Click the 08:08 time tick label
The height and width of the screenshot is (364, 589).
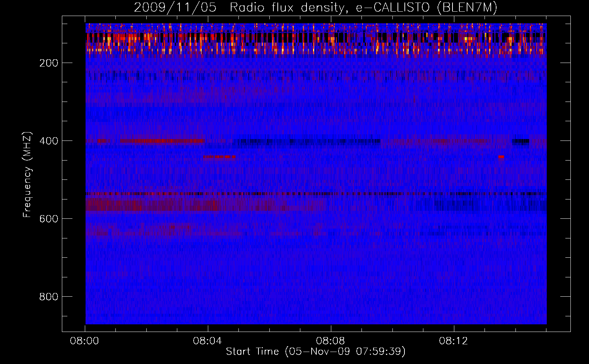pos(331,341)
